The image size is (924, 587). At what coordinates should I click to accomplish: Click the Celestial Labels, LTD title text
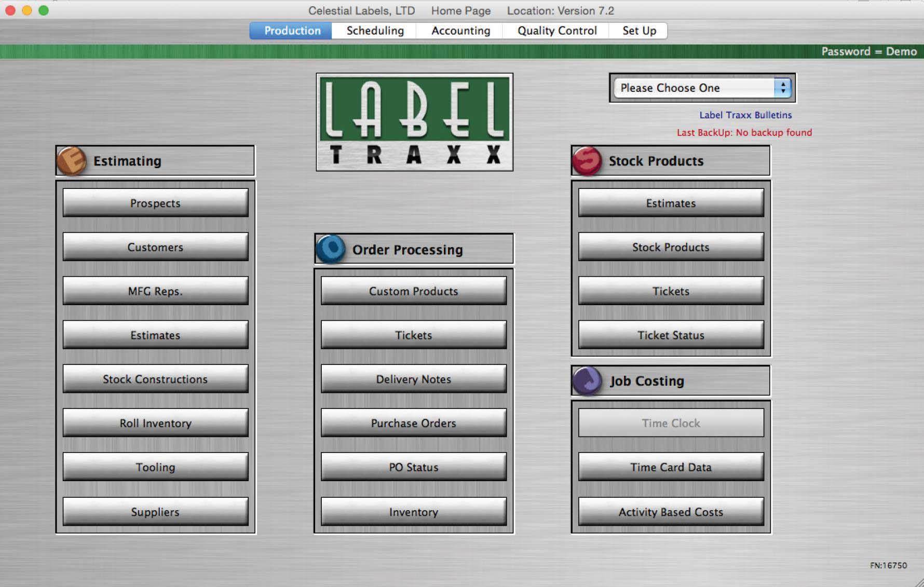[361, 10]
